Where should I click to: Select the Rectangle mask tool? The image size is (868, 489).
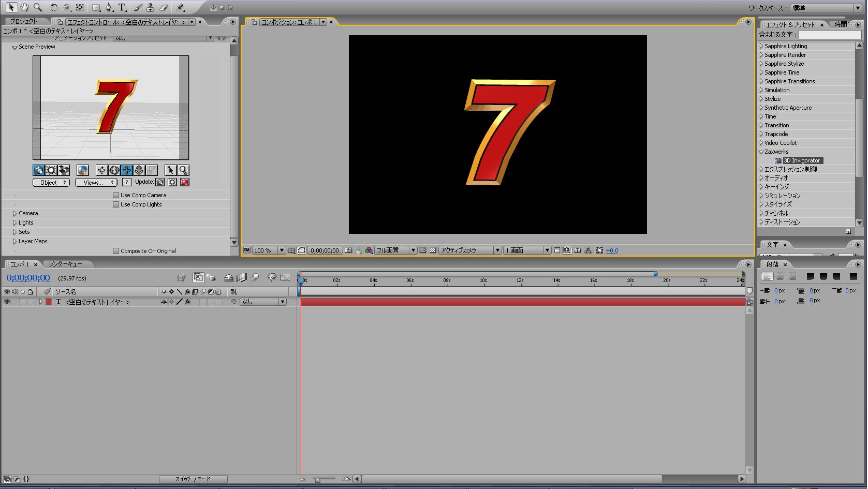96,7
